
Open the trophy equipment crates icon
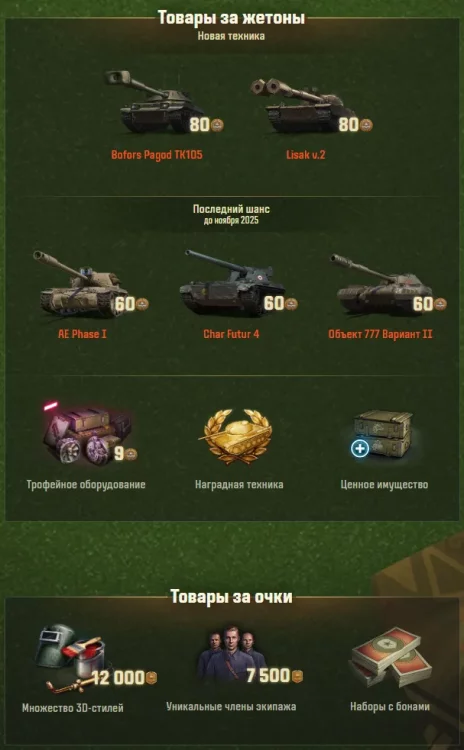86,433
